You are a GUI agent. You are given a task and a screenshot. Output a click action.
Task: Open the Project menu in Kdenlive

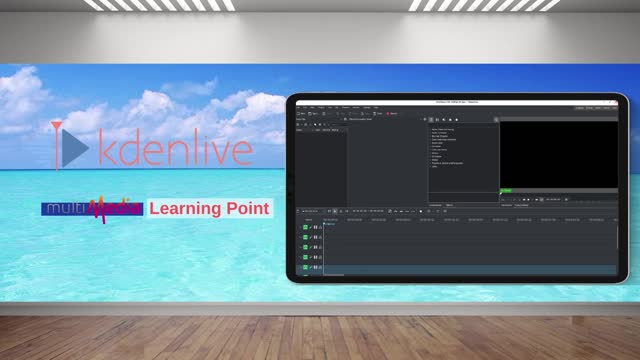(322, 108)
